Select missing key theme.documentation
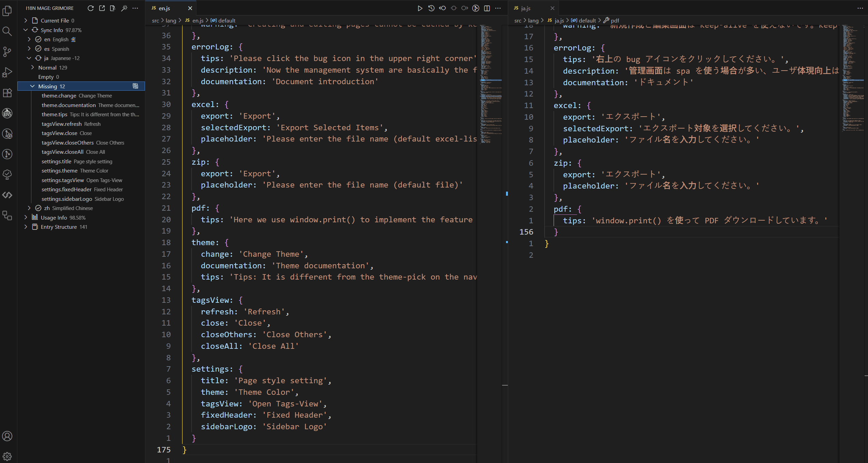Image resolution: width=868 pixels, height=463 pixels. (x=69, y=105)
